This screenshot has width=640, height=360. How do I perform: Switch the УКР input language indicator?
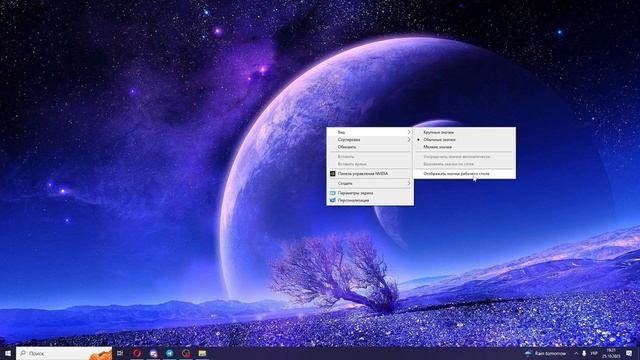[594, 353]
